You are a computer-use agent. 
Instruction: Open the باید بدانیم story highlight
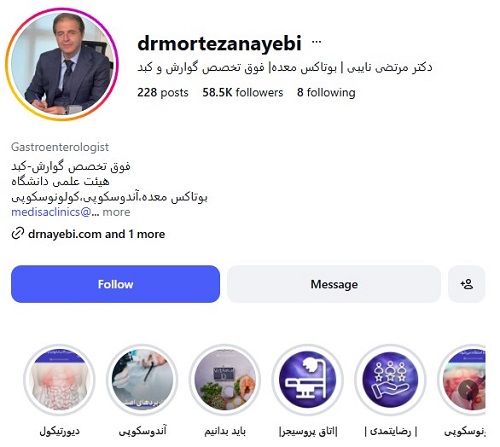225,380
